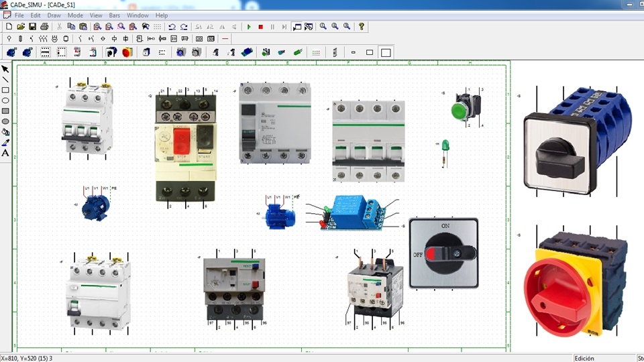The height and width of the screenshot is (362, 644).
Task: Open the Draw menu
Action: pos(54,15)
